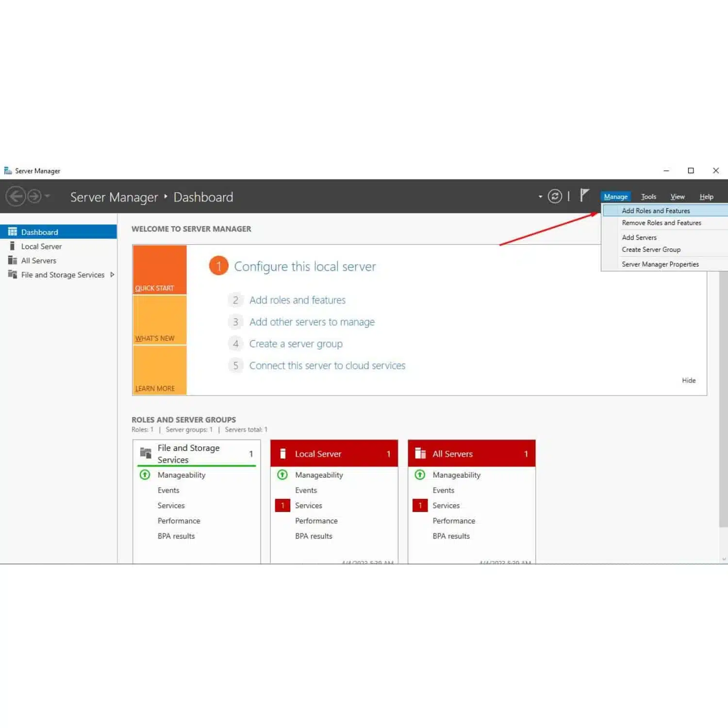Choose Add Roles and Features
This screenshot has height=728, width=728.
[665, 211]
